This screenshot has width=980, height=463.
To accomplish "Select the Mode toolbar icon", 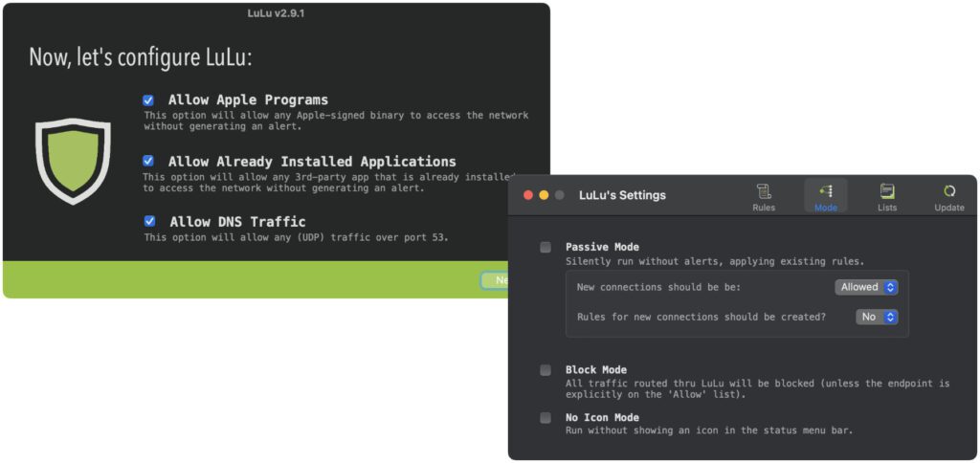I will tap(825, 197).
